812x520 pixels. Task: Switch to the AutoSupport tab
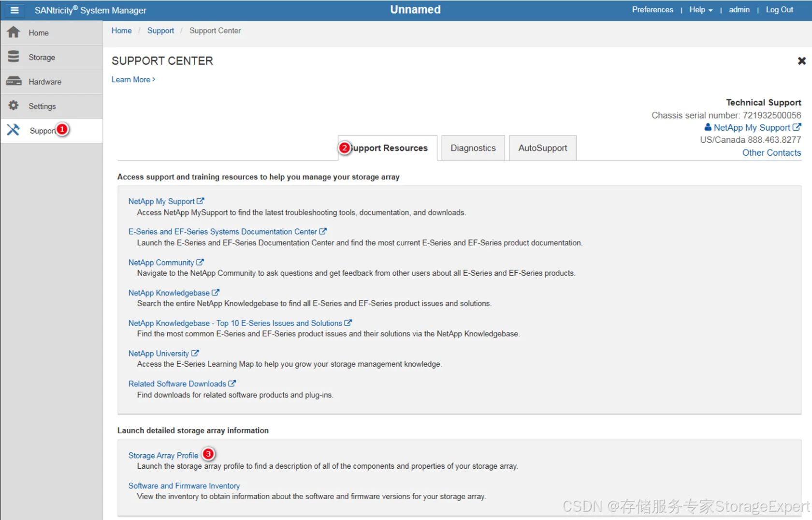coord(543,148)
